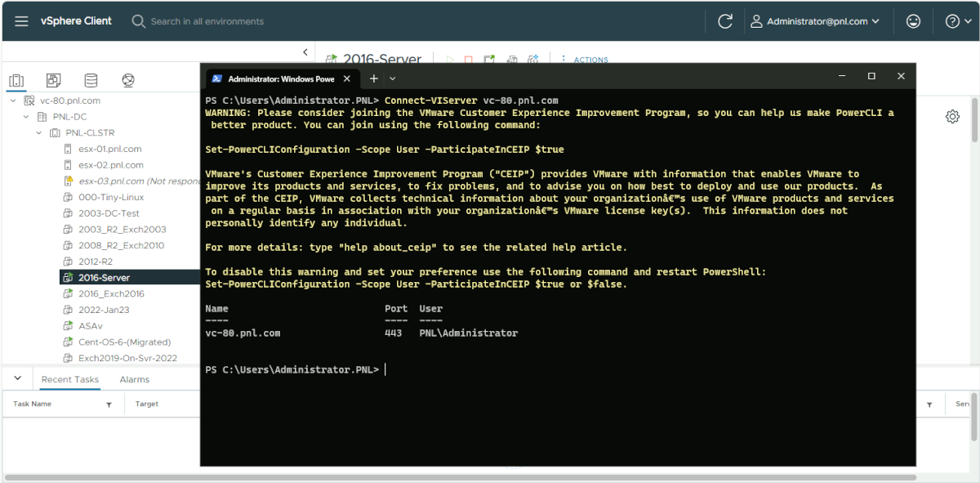
Task: Launch the 2016-Server remote console
Action: point(490,59)
